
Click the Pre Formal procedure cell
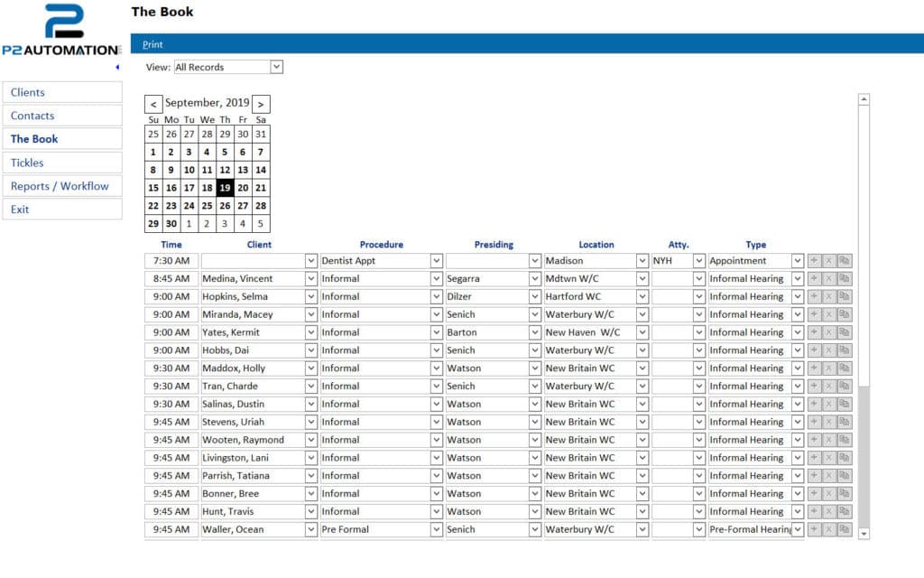375,529
